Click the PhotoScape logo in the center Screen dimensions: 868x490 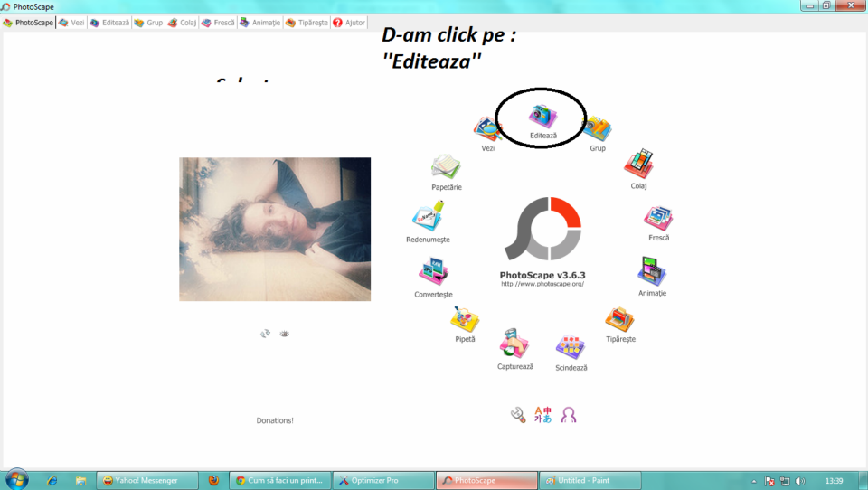(543, 229)
